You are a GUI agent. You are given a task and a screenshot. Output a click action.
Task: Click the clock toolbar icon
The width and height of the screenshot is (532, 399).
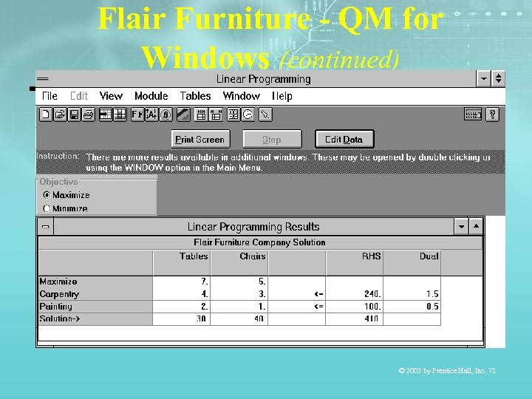click(248, 115)
